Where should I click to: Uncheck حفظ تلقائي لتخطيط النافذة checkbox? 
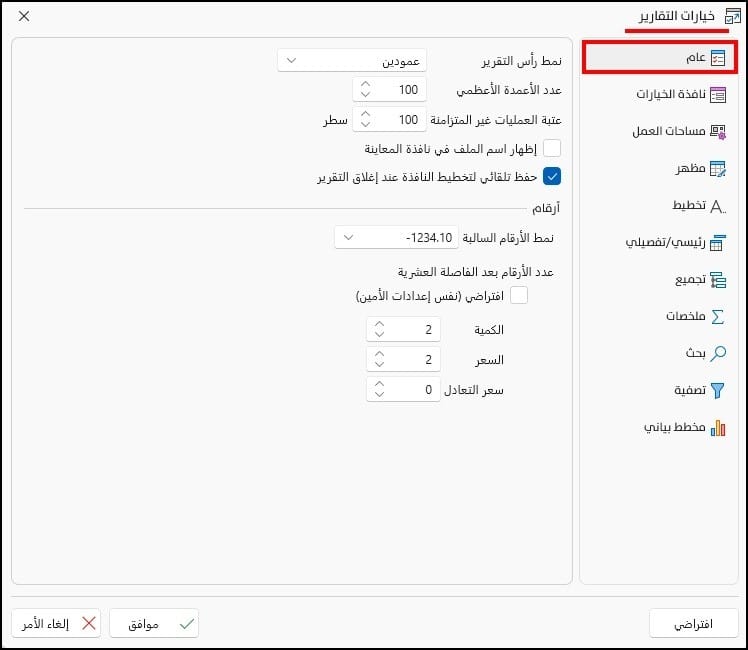point(552,176)
